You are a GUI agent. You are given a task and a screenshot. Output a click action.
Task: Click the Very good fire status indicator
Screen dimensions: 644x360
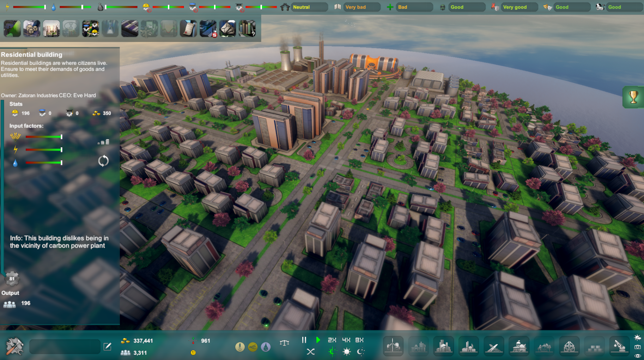520,7
